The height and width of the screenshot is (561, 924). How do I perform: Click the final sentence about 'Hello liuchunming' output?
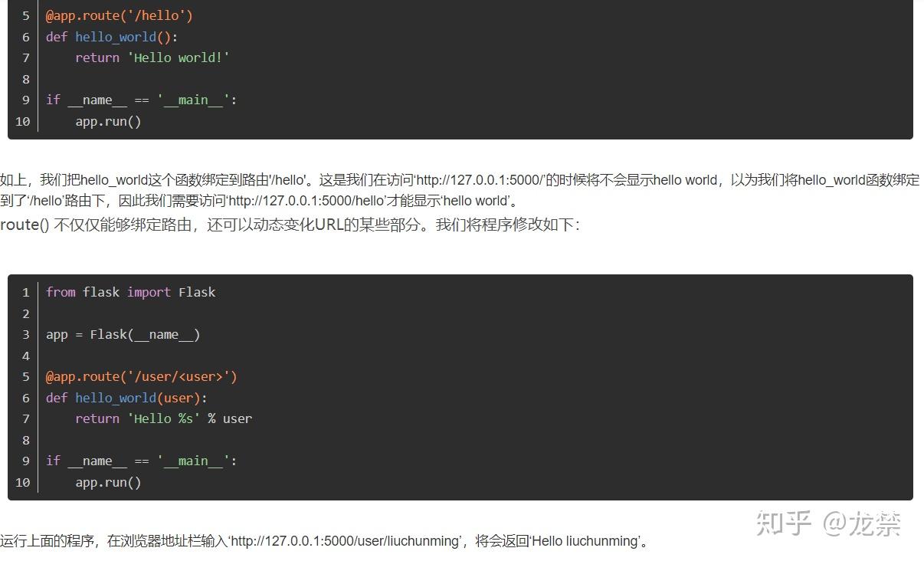pos(322,540)
